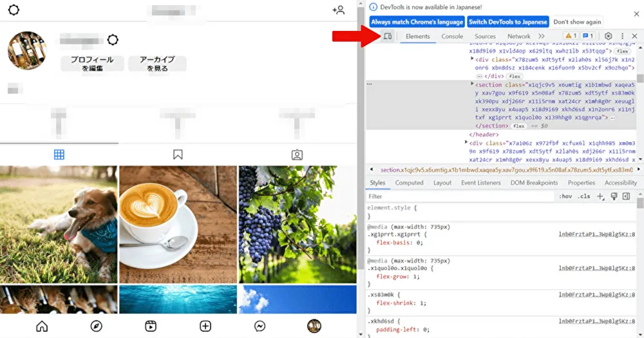Image resolution: width=644 pixels, height=338 pixels.
Task: Click the blue issues count badge
Action: click(588, 36)
